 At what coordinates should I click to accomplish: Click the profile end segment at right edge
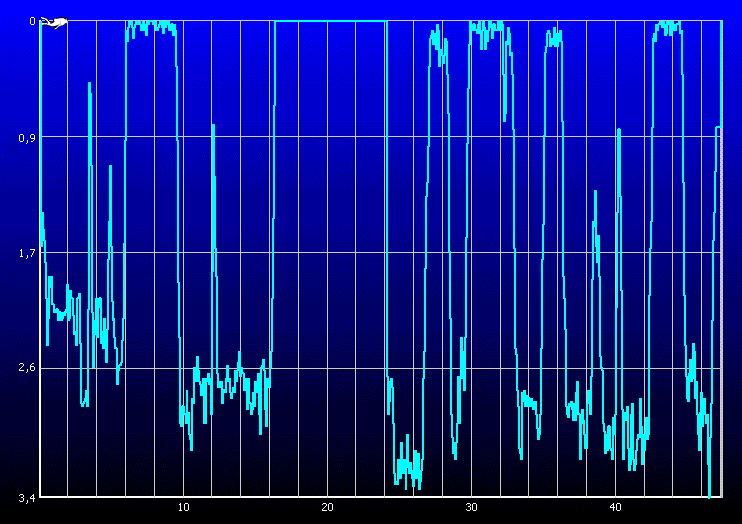click(719, 128)
